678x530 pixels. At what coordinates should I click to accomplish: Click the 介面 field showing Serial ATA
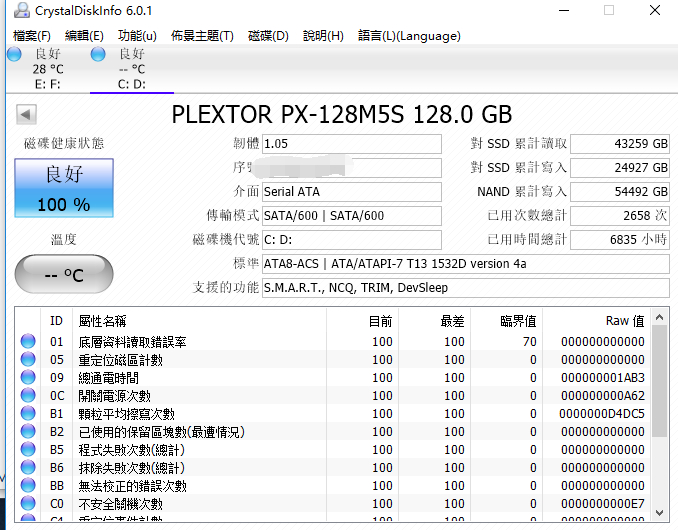pos(352,192)
